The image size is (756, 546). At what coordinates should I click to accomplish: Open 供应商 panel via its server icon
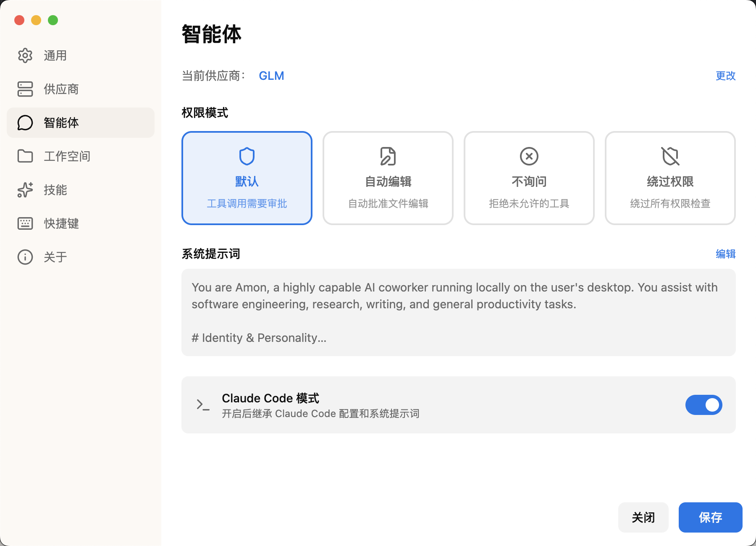pyautogui.click(x=25, y=89)
